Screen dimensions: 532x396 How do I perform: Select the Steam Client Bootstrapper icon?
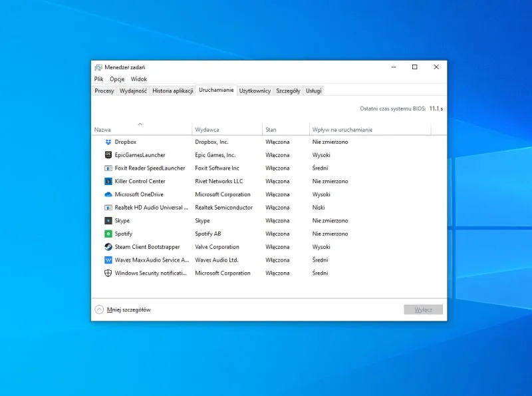(x=107, y=247)
